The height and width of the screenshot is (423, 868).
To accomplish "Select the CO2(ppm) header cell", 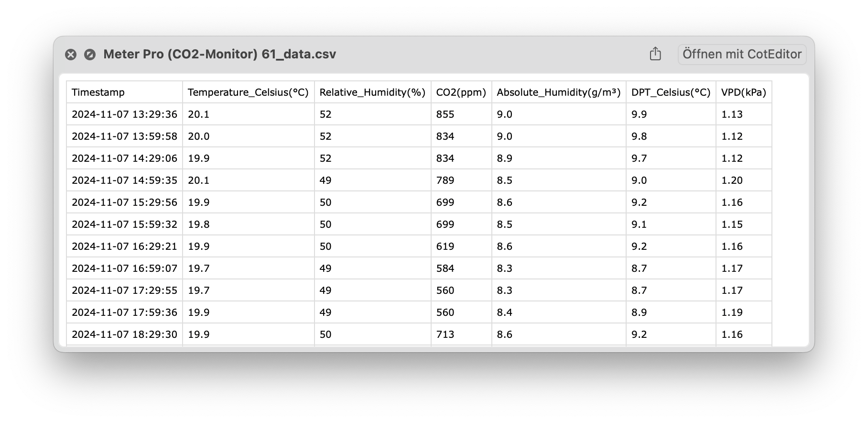I will (x=461, y=92).
